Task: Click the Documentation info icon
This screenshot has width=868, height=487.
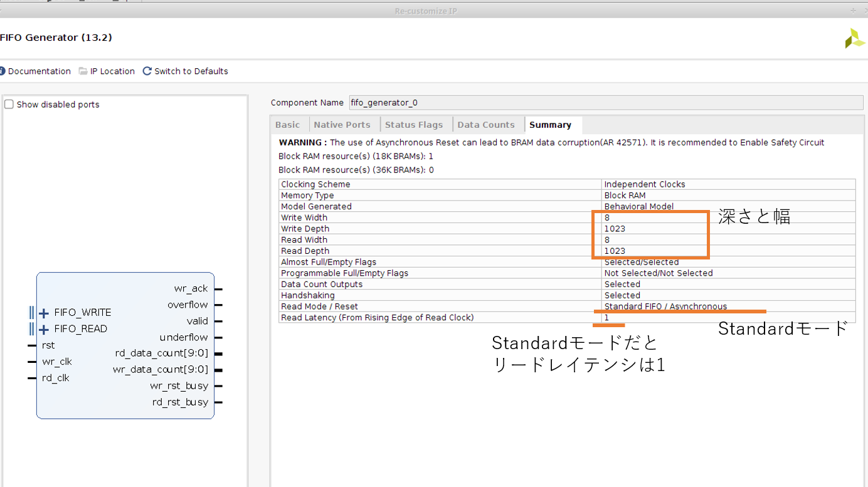Action: click(3, 71)
